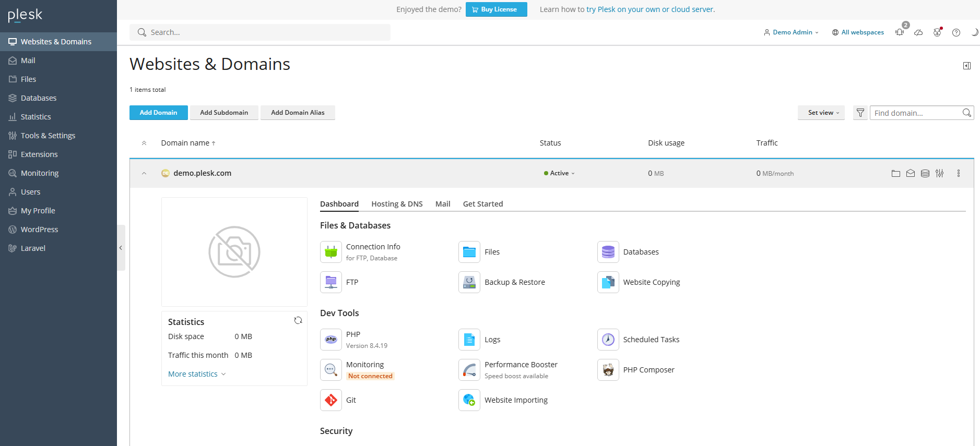This screenshot has width=980, height=446.
Task: Click the Add Domain Alias button
Action: click(x=298, y=113)
